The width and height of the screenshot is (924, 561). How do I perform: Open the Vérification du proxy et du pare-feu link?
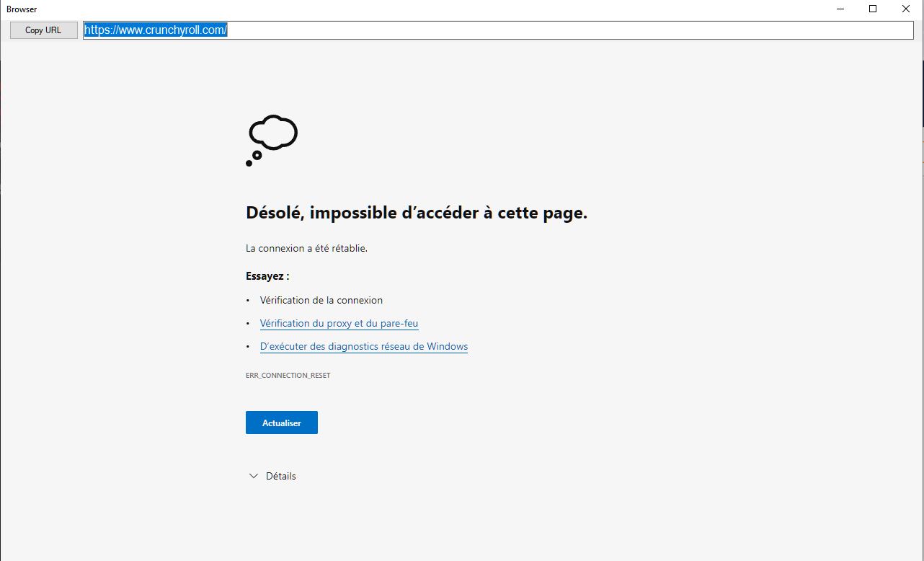[x=339, y=324]
